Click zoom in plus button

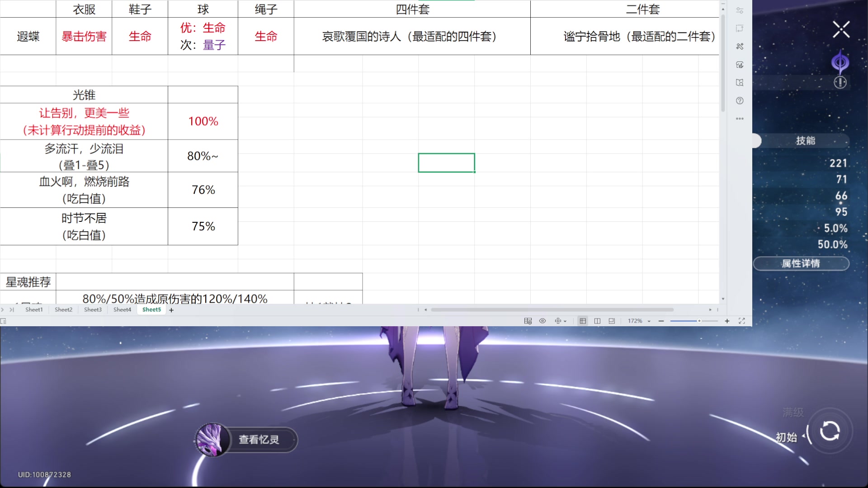pyautogui.click(x=727, y=321)
